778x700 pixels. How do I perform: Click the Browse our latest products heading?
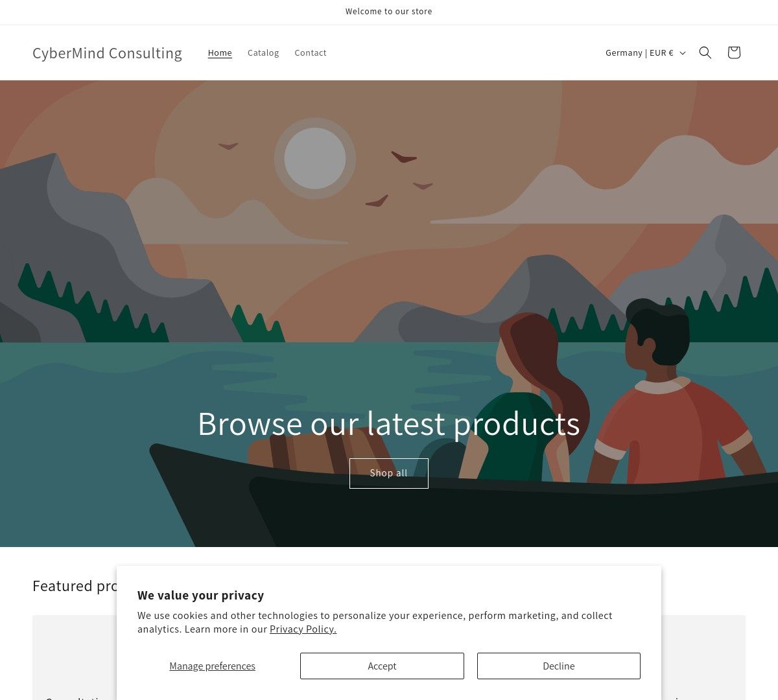pyautogui.click(x=389, y=423)
